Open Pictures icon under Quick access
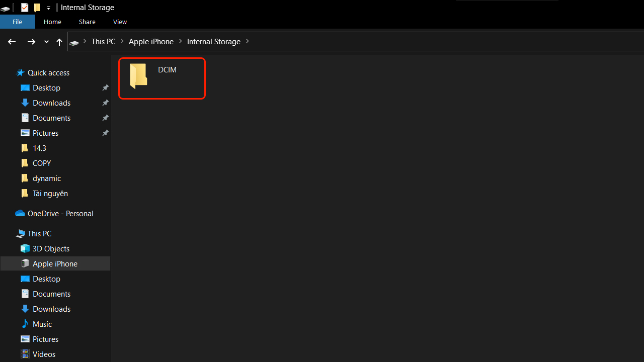This screenshot has width=644, height=362. coord(25,133)
